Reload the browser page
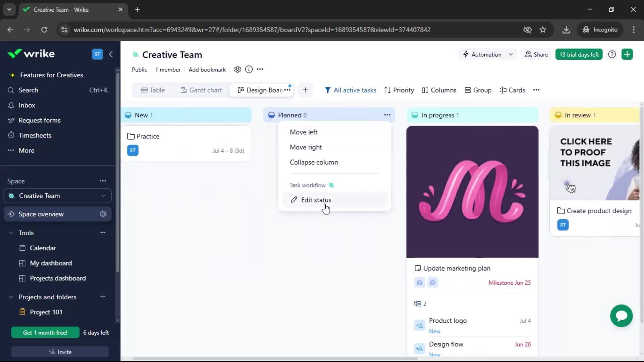Screen dimensions: 644x362 44,30
